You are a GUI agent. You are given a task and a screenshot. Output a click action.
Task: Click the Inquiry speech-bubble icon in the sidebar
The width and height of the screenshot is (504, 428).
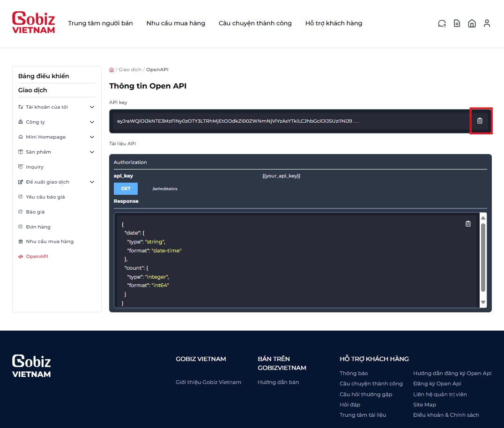[x=20, y=167]
